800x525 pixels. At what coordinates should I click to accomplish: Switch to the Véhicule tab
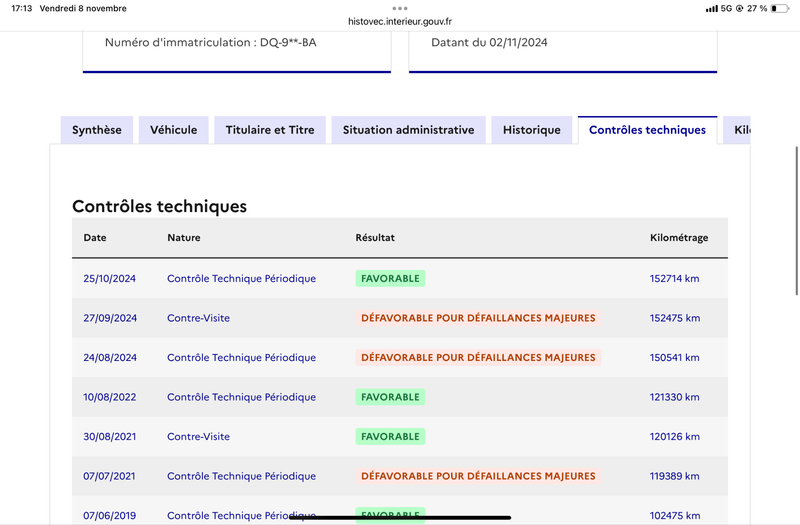(173, 130)
